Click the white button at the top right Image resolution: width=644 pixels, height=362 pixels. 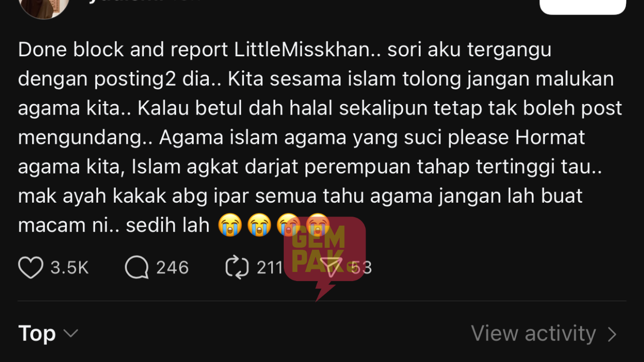[x=583, y=6]
